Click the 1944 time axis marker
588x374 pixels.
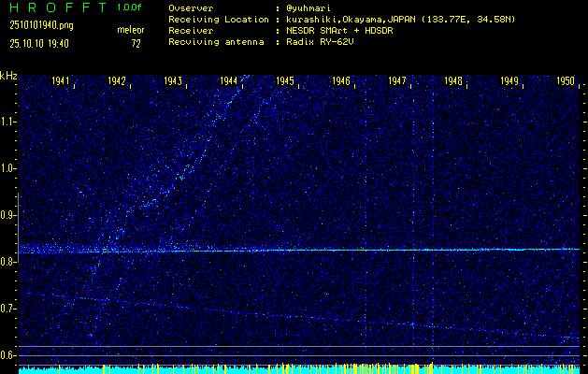click(229, 81)
